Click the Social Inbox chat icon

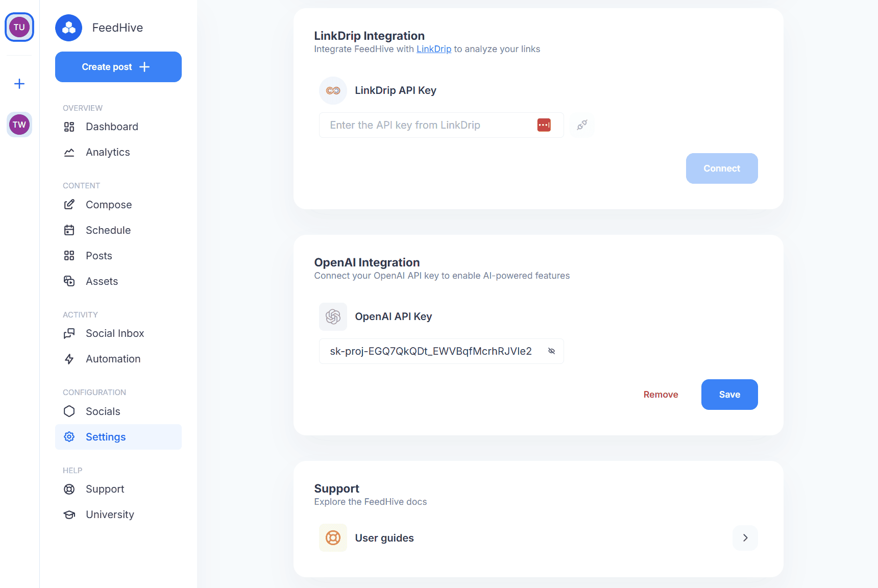69,333
